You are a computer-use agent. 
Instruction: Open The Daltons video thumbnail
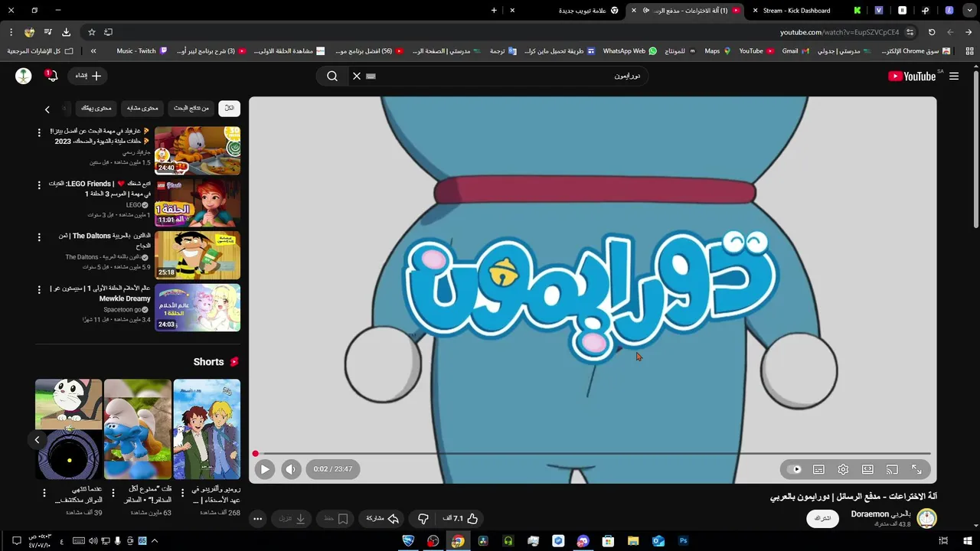(198, 256)
